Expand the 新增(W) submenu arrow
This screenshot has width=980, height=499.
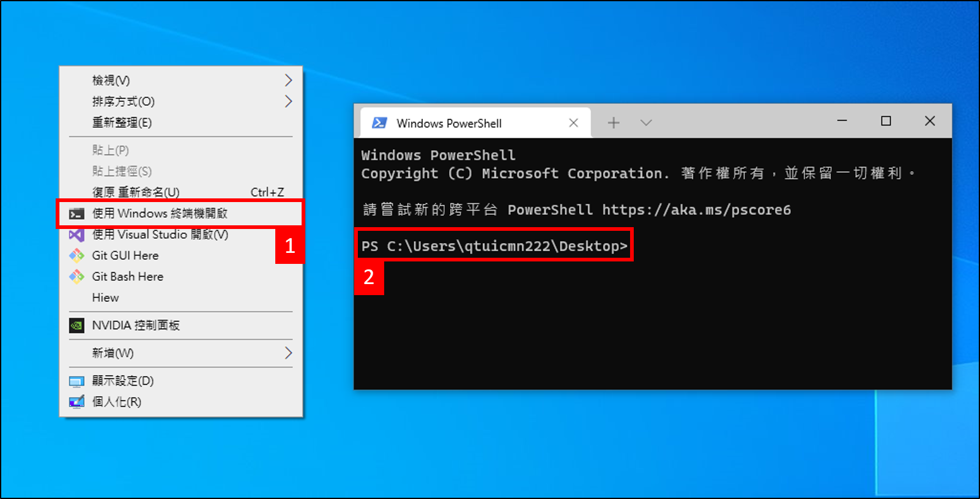click(x=288, y=353)
